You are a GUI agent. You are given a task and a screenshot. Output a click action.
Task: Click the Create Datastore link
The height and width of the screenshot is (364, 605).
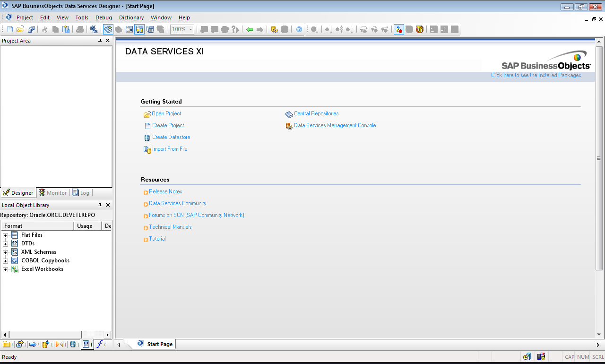[x=171, y=137]
